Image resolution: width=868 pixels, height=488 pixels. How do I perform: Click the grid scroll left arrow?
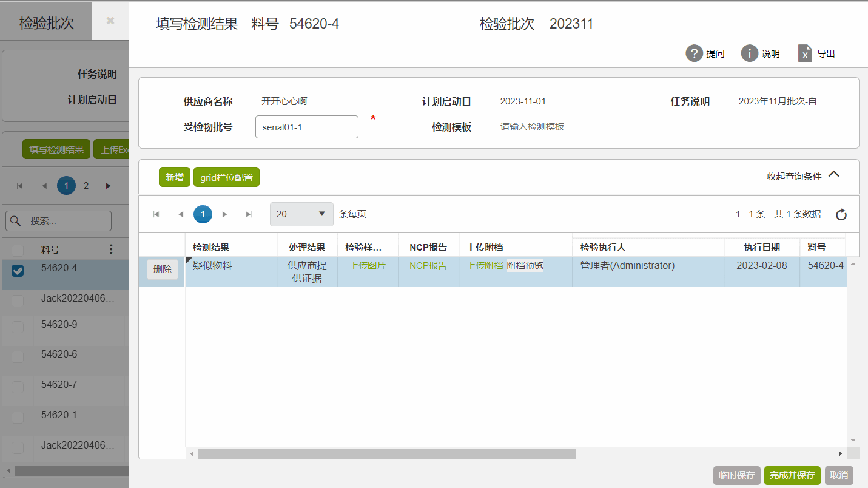coord(192,453)
